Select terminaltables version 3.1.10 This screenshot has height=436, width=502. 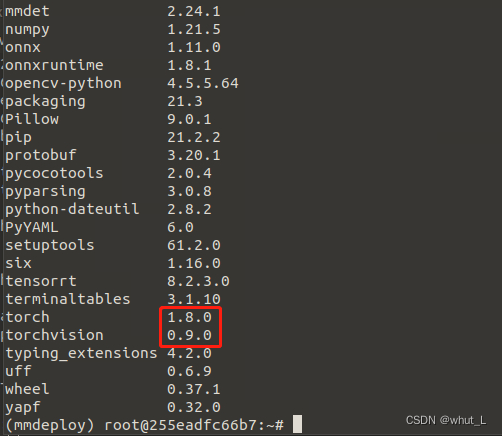[194, 299]
